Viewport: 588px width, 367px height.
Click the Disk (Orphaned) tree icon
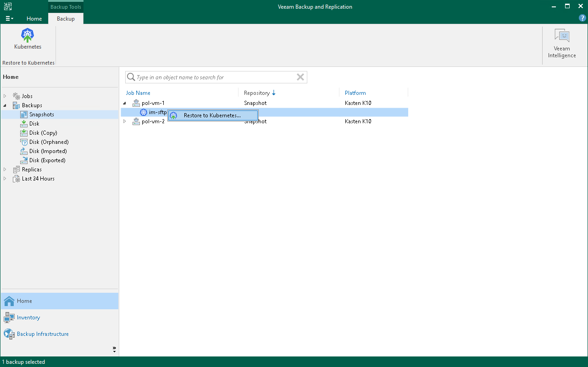coord(24,142)
